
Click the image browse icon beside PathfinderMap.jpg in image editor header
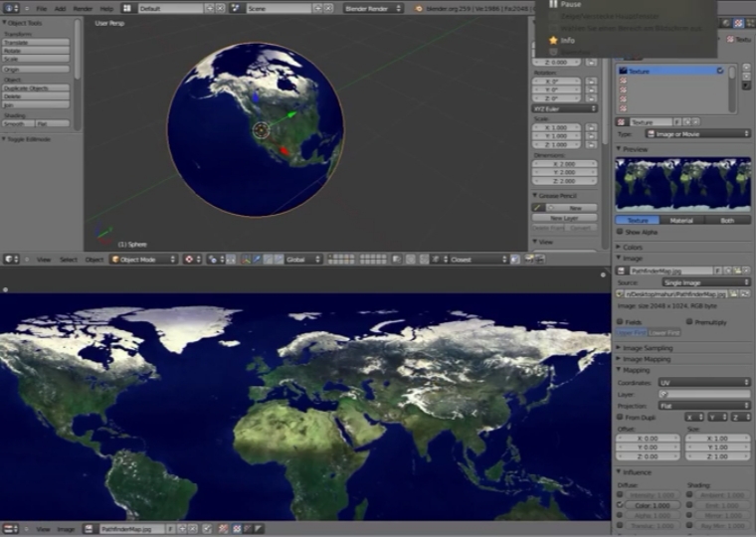point(90,529)
